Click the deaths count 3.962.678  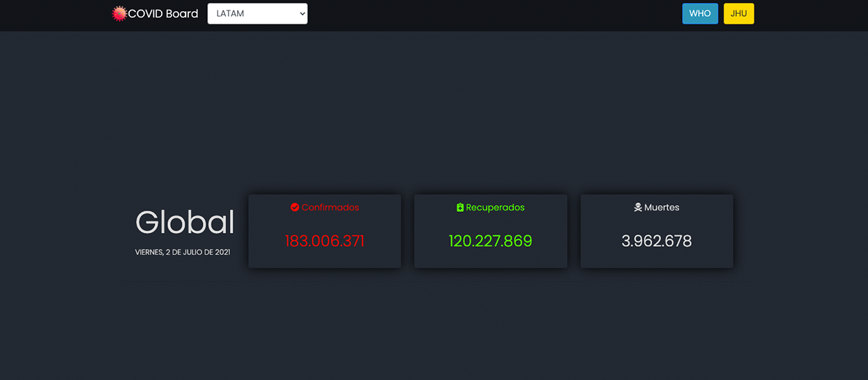pos(656,241)
